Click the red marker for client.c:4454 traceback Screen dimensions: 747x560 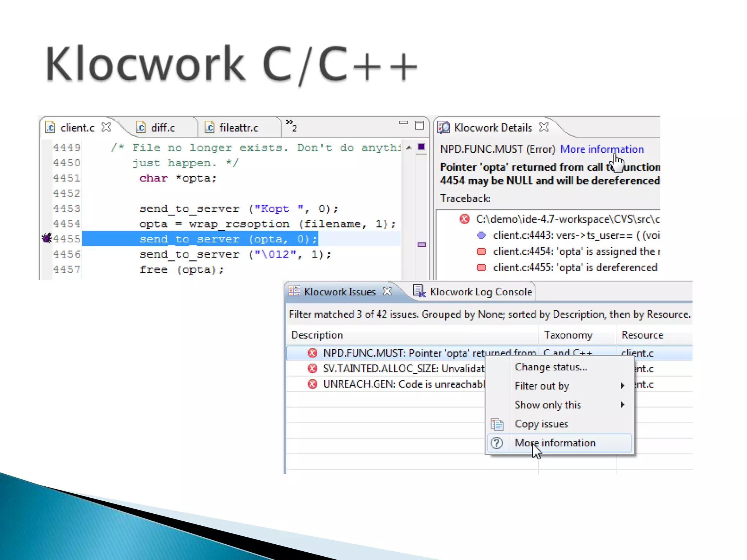[481, 251]
